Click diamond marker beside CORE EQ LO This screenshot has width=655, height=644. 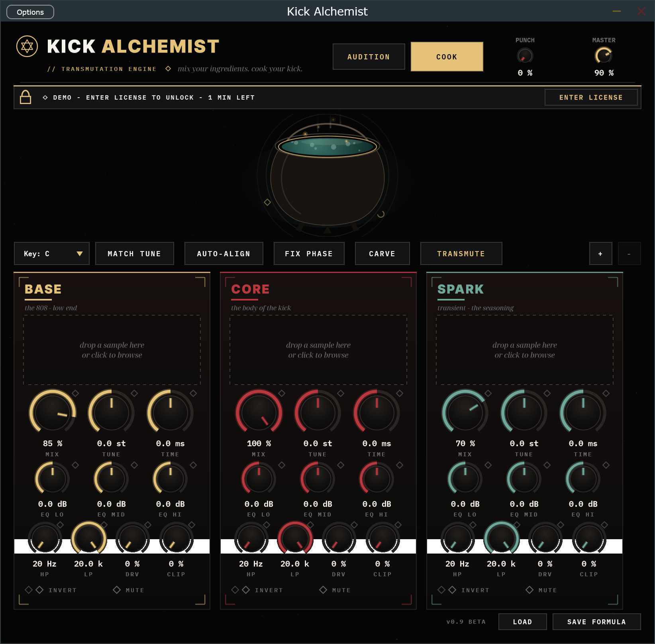tap(282, 465)
